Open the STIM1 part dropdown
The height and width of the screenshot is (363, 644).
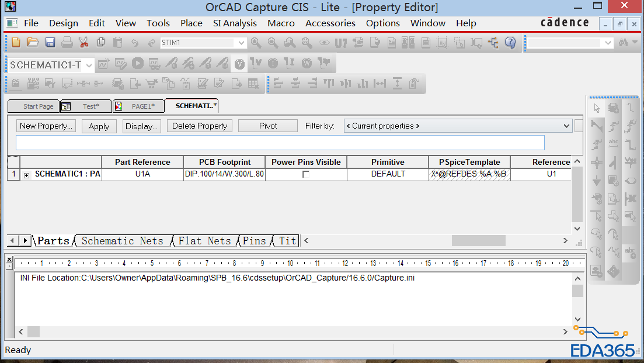241,43
